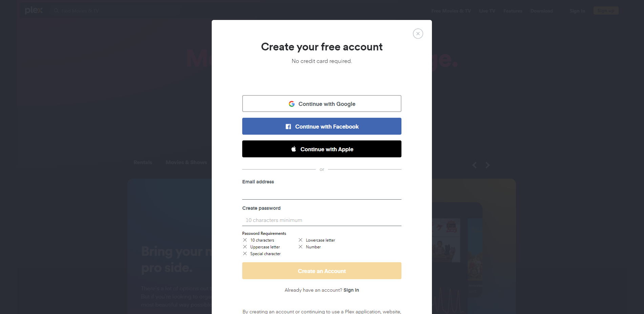This screenshot has width=644, height=314.
Task: Click the Plex logo in the header
Action: [34, 10]
